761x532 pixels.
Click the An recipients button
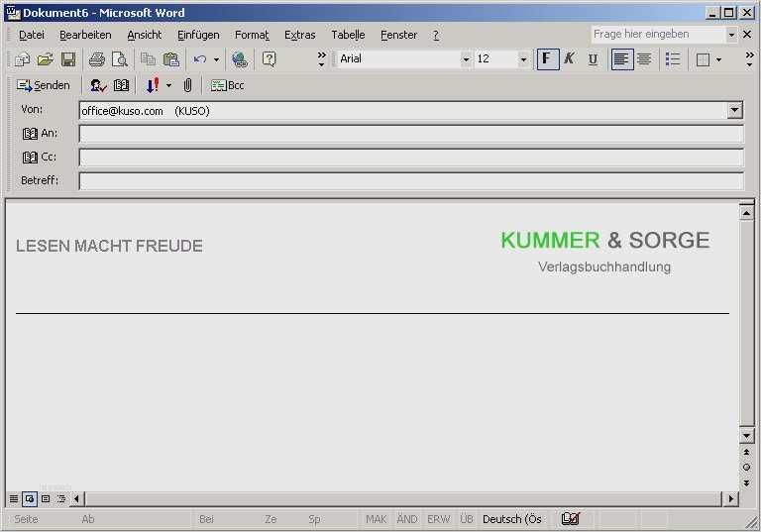click(40, 134)
